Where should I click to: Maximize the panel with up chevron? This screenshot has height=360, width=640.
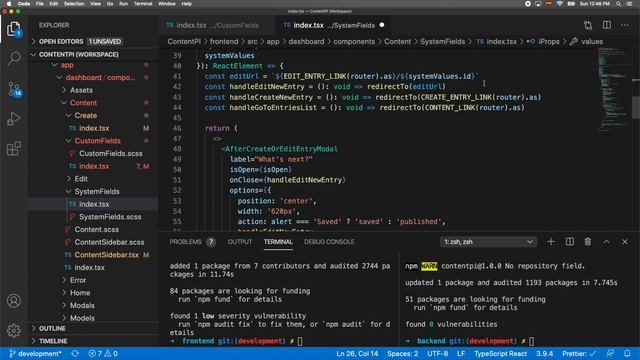[607, 242]
